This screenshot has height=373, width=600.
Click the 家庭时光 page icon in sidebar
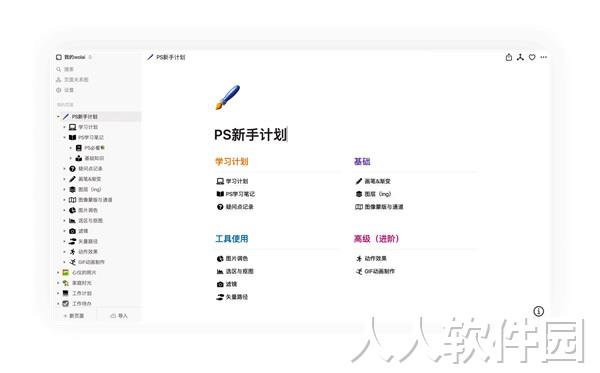click(66, 283)
